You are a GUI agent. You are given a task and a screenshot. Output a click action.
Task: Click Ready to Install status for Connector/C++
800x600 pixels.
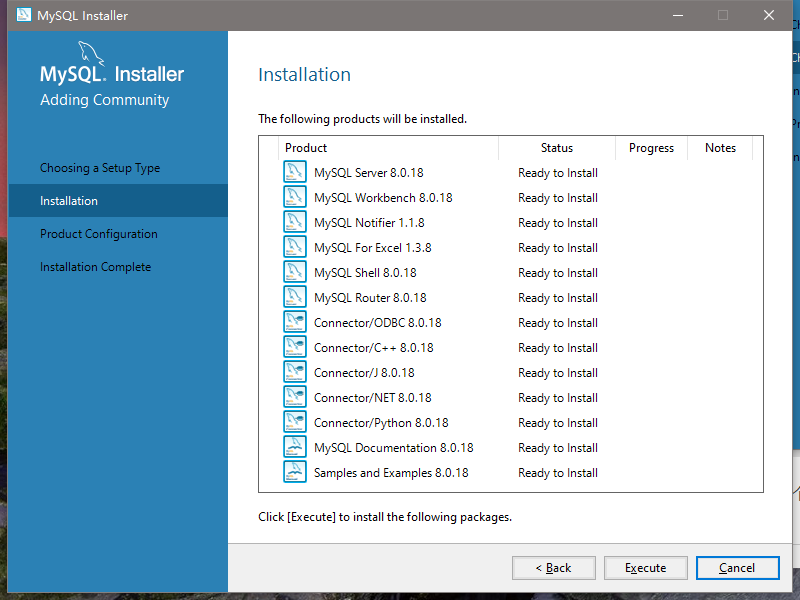point(558,348)
